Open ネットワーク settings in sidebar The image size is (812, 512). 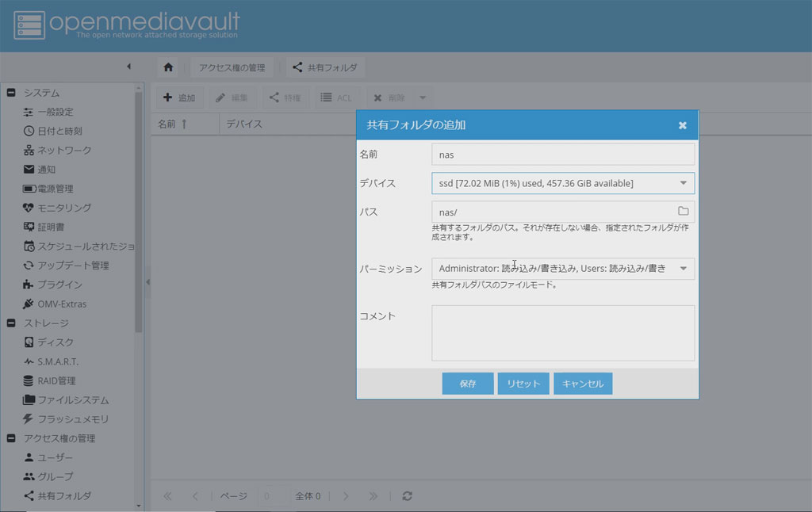[x=64, y=150]
